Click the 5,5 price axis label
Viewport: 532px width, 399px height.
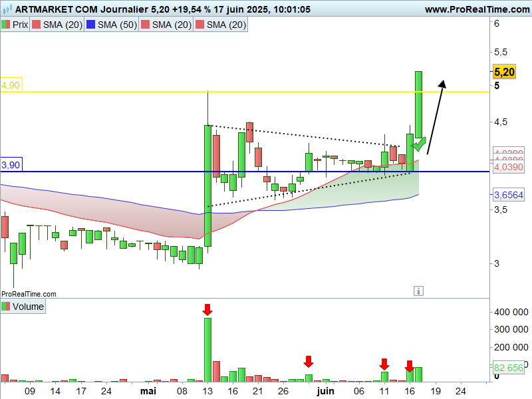click(501, 52)
